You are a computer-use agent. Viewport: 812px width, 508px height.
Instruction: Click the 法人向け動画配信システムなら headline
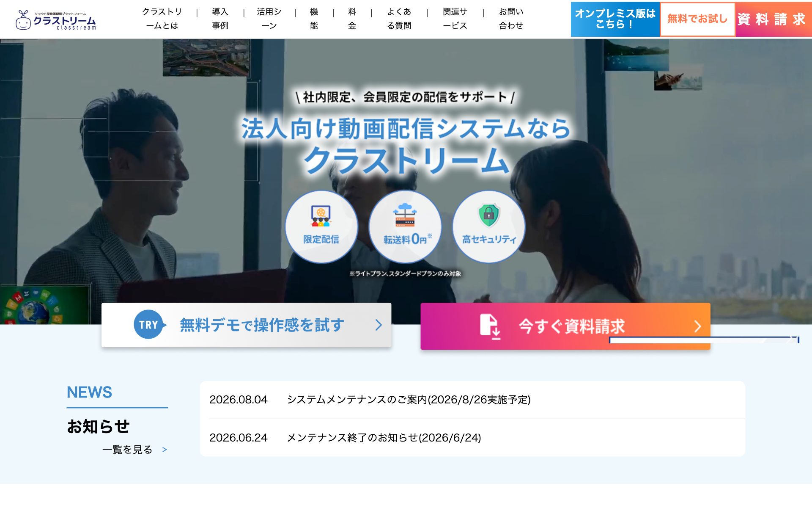[x=406, y=129]
